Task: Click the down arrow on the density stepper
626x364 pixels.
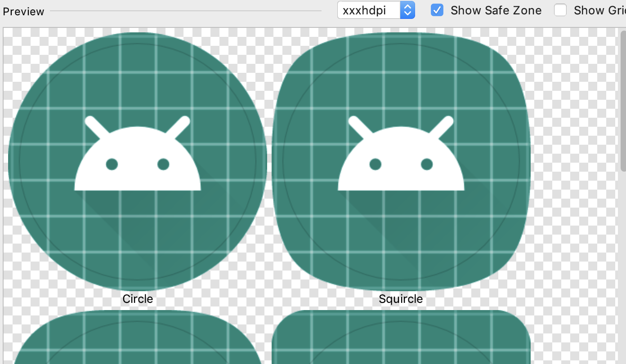Action: point(407,13)
